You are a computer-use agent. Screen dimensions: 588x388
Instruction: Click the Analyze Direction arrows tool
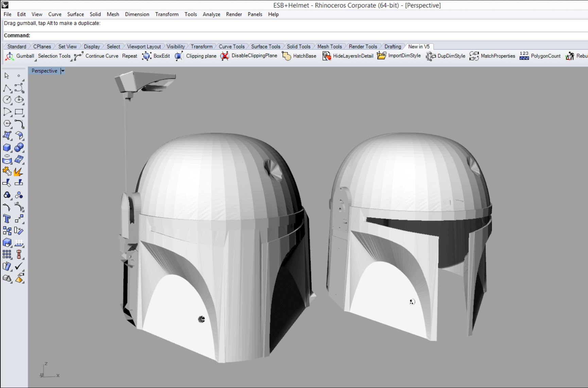(19, 243)
